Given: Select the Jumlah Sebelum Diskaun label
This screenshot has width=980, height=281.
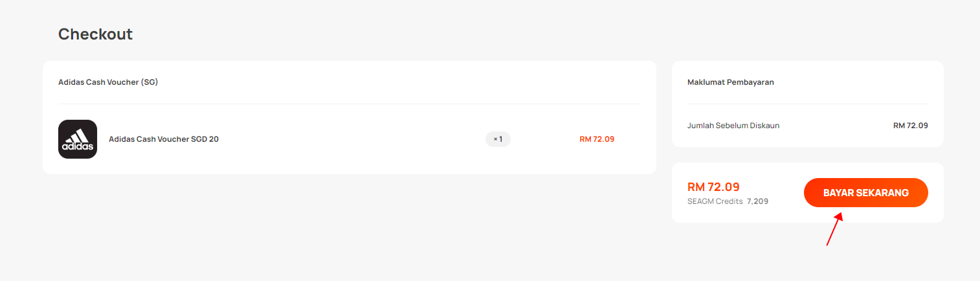Looking at the screenshot, I should (x=733, y=126).
